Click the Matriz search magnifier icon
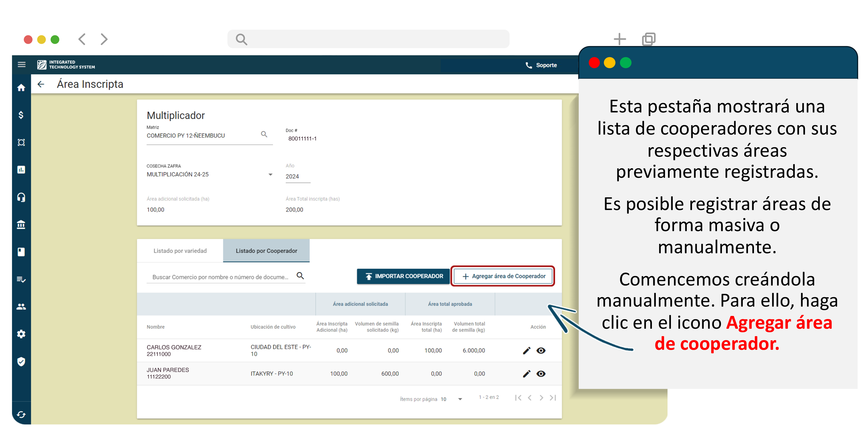Image resolution: width=868 pixels, height=445 pixels. [264, 134]
